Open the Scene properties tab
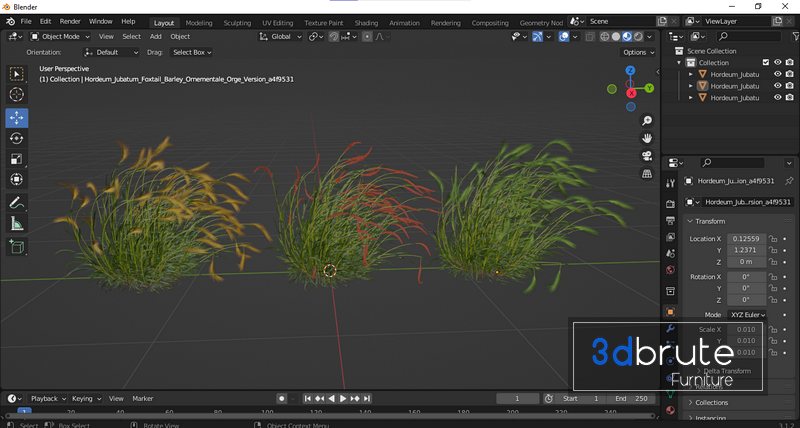 670,254
